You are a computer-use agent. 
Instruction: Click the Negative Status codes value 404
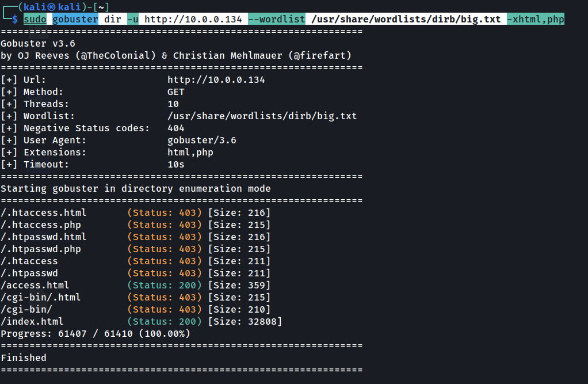(x=176, y=128)
